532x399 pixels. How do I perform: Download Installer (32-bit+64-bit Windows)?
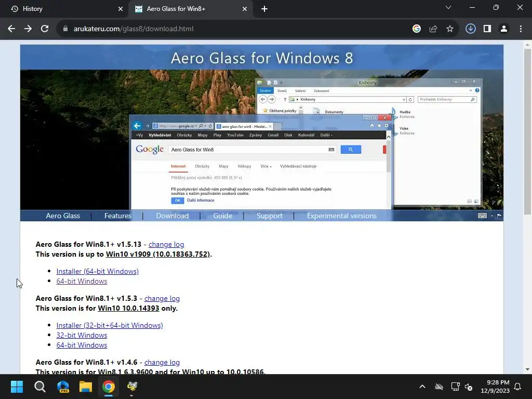tap(110, 325)
